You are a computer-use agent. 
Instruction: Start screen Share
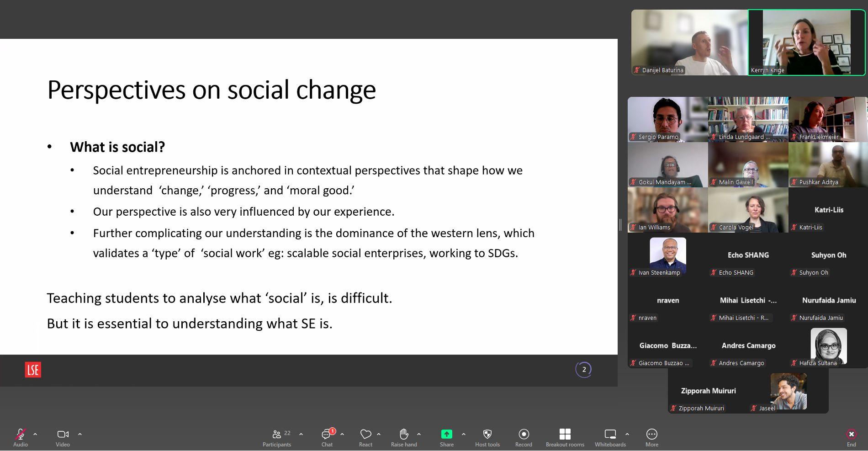point(446,434)
